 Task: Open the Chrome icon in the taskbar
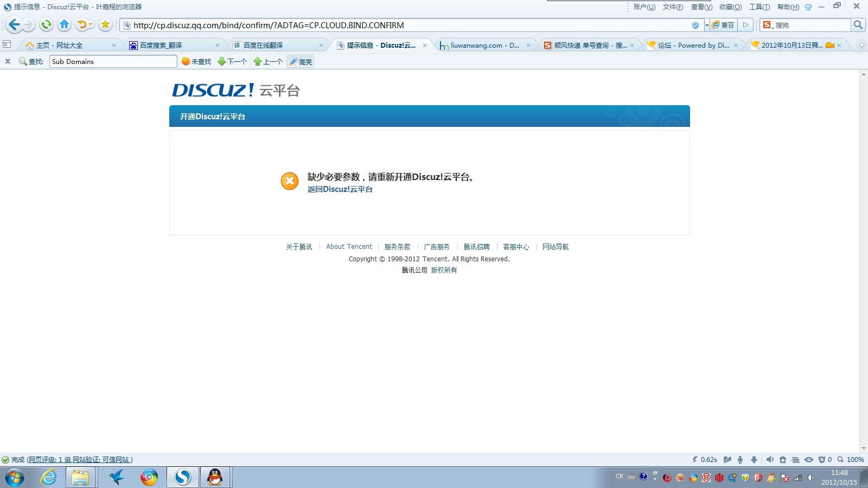click(149, 478)
